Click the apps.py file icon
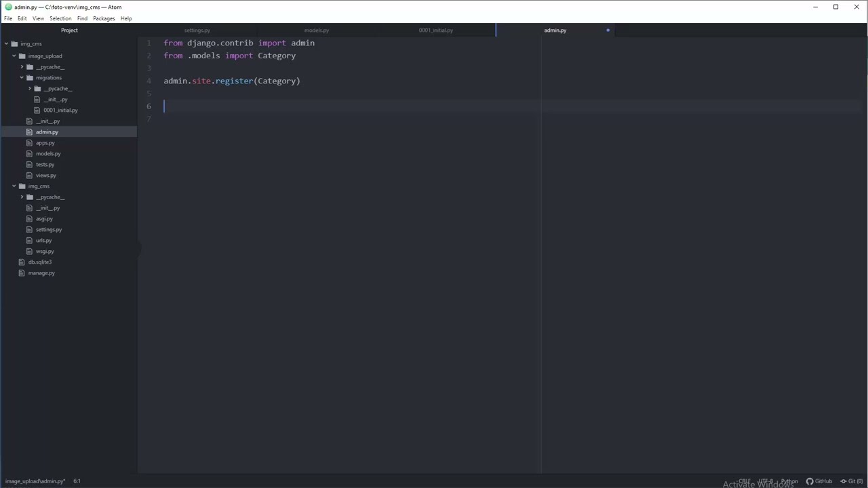 pos(29,142)
